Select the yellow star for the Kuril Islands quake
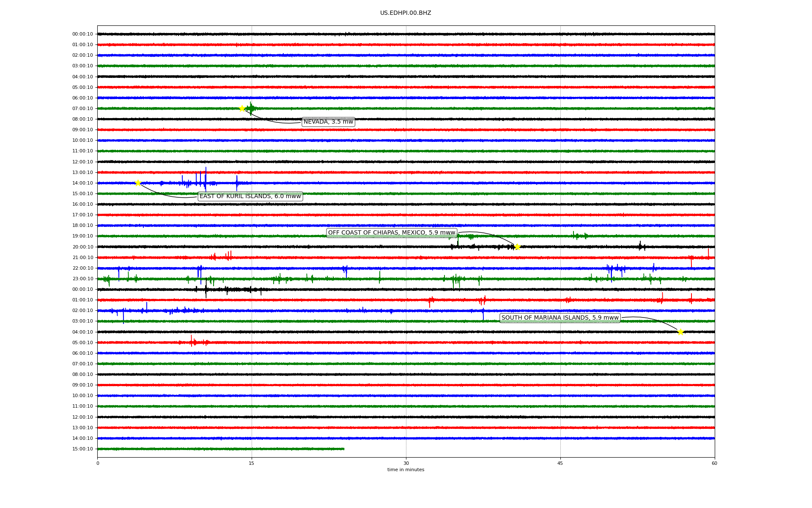The image size is (812, 508). pos(138,183)
